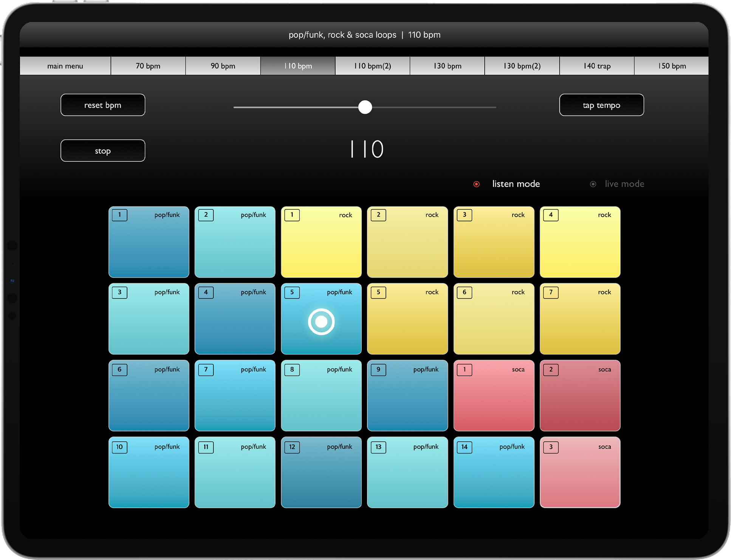Trigger the pop/funk loop 9 pad
Screen dimensions: 731x560
click(x=407, y=396)
